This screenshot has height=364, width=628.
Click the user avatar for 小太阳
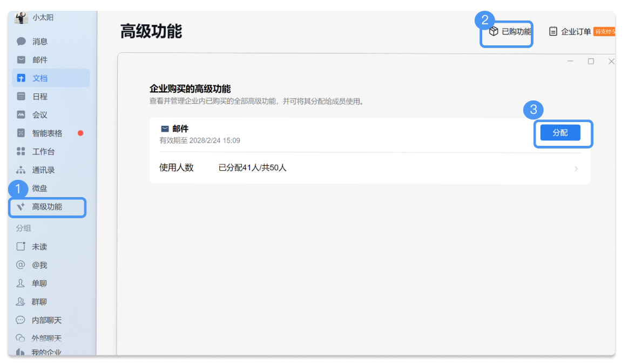(x=21, y=18)
